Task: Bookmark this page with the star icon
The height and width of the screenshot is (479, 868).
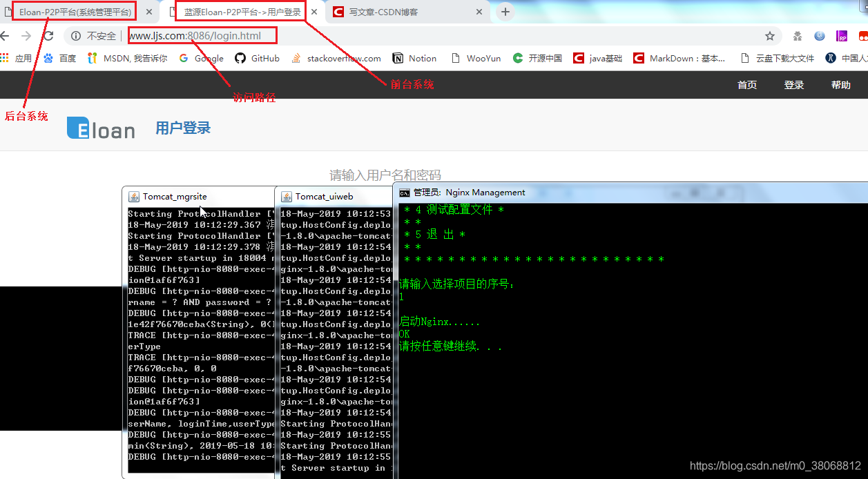Action: pyautogui.click(x=770, y=36)
